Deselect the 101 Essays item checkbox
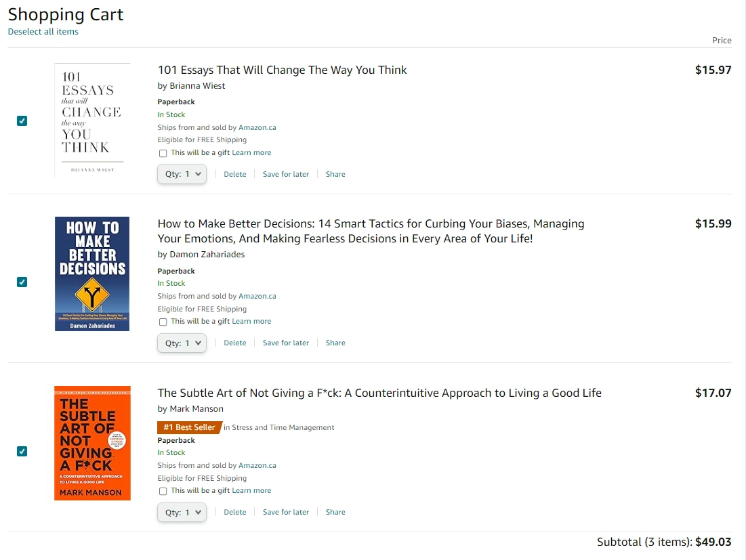Screen dimensions: 746x560 22,121
